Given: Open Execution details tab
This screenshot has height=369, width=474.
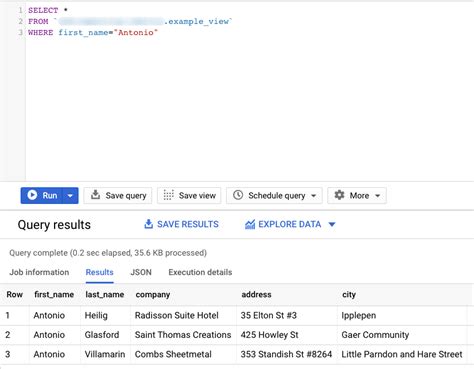Looking at the screenshot, I should pyautogui.click(x=200, y=272).
